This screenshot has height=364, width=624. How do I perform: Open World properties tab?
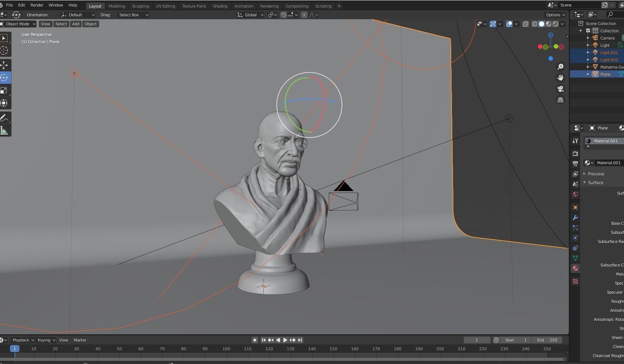point(575,194)
